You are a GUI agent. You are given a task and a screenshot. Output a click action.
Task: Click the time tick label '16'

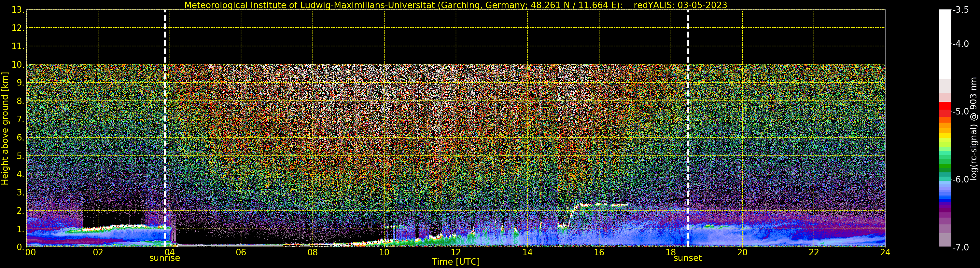click(x=599, y=252)
